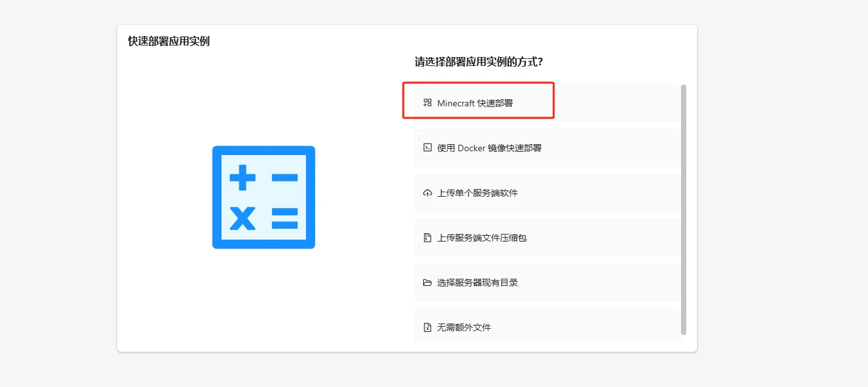Viewport: 868px width, 387px height.
Task: Click the 快速部署应用实例 card title
Action: [x=169, y=42]
